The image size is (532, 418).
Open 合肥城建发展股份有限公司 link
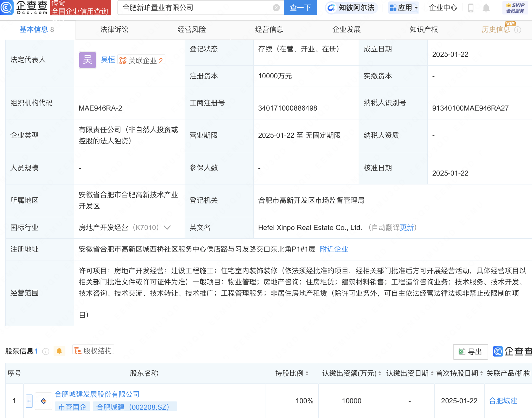[x=97, y=394]
